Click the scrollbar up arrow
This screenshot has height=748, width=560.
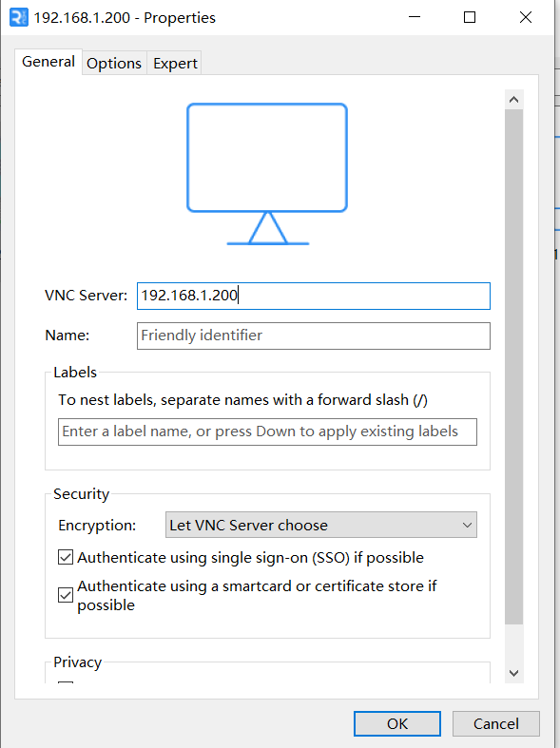point(513,100)
